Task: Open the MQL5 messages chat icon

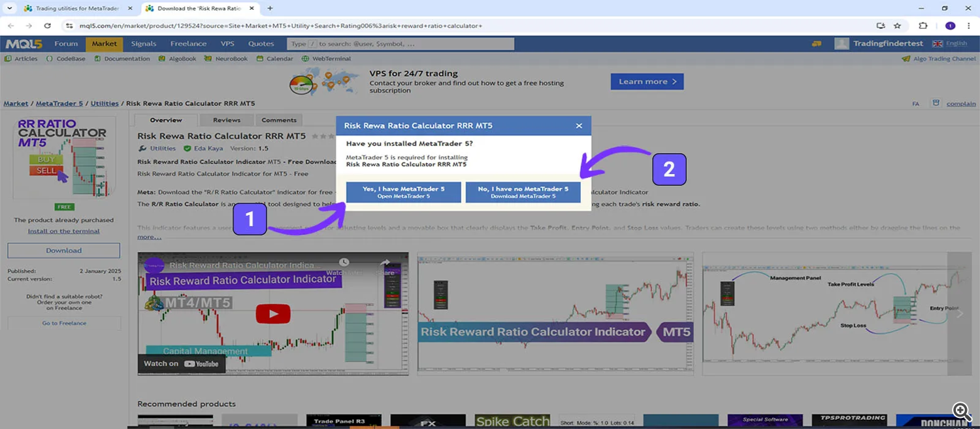Action: pyautogui.click(x=816, y=44)
